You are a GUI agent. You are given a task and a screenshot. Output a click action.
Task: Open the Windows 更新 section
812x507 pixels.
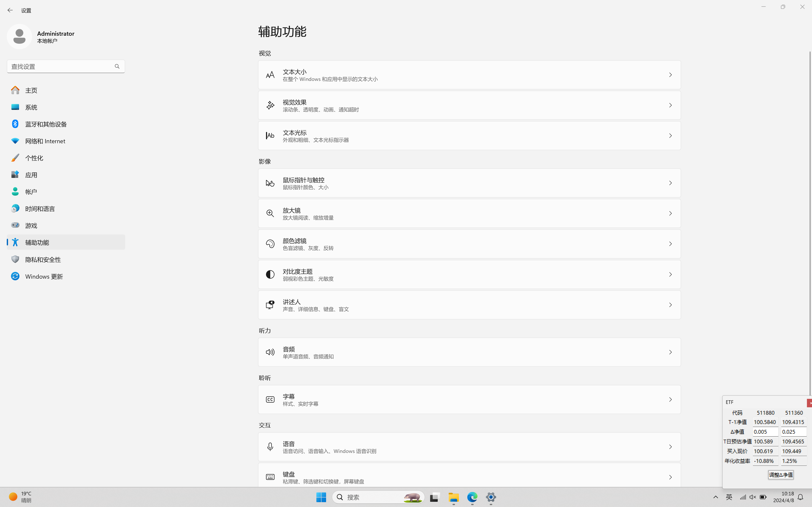[44, 276]
